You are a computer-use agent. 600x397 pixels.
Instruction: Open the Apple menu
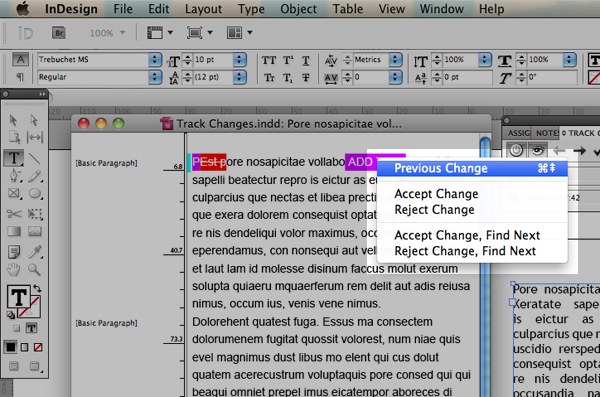tap(23, 8)
